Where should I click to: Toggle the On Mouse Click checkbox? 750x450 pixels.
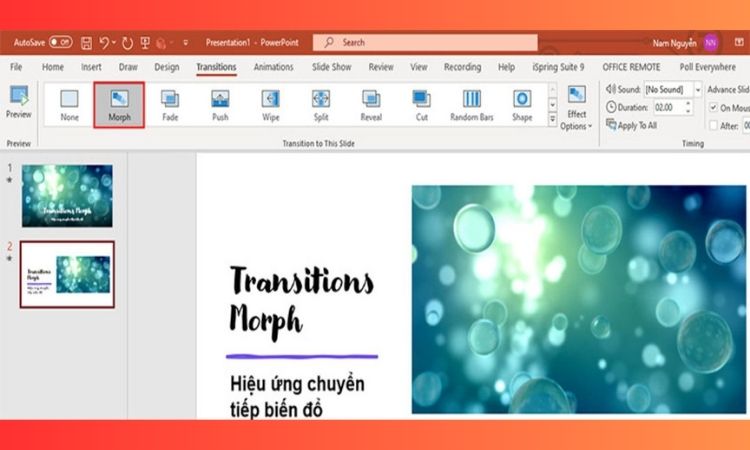[713, 108]
